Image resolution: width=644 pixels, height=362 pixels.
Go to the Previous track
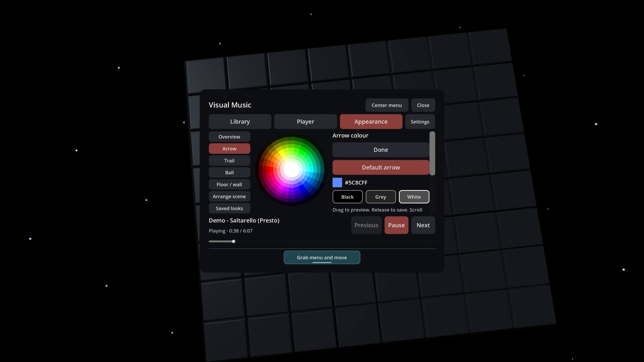pyautogui.click(x=366, y=225)
